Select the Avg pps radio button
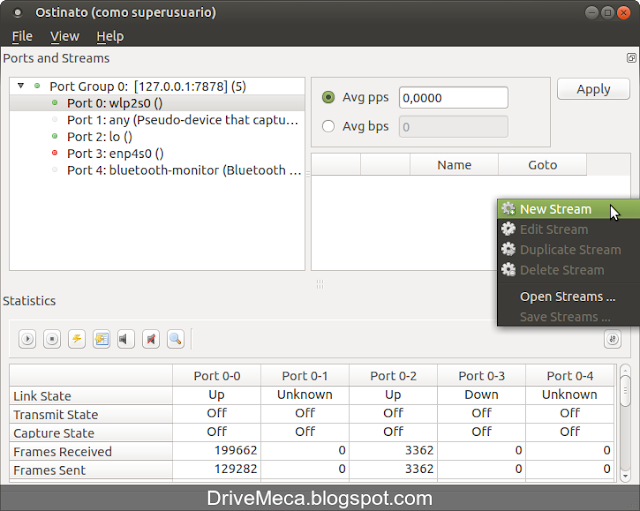Screen dimensions: 640x511 pos(328,97)
